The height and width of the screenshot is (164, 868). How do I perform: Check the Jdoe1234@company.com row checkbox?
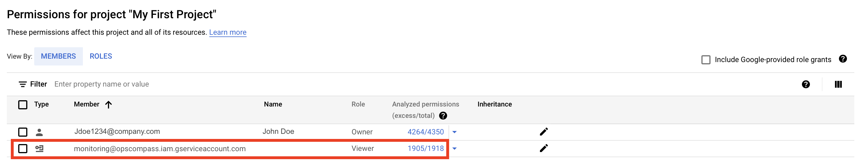[x=22, y=132]
